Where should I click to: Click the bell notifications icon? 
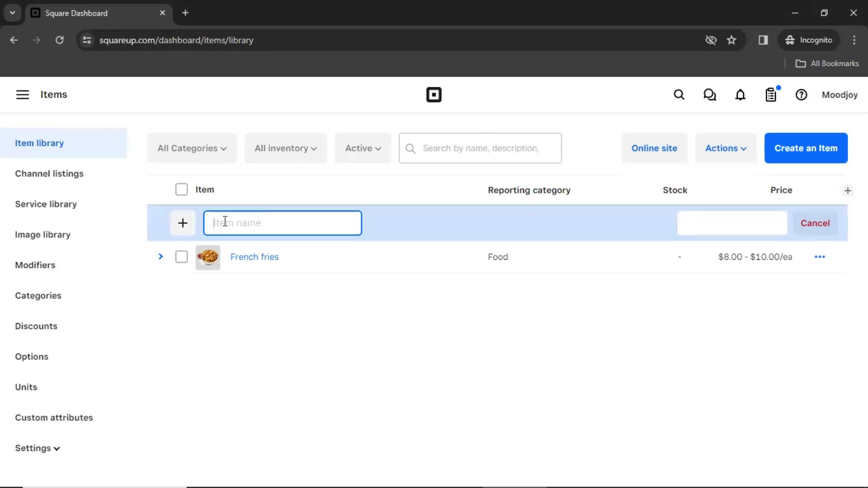click(741, 95)
